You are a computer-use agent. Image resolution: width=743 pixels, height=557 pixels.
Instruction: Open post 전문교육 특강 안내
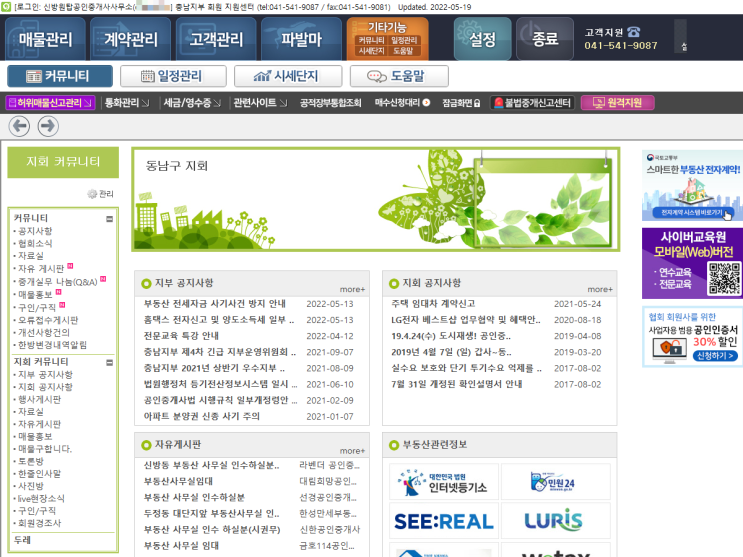pyautogui.click(x=181, y=336)
